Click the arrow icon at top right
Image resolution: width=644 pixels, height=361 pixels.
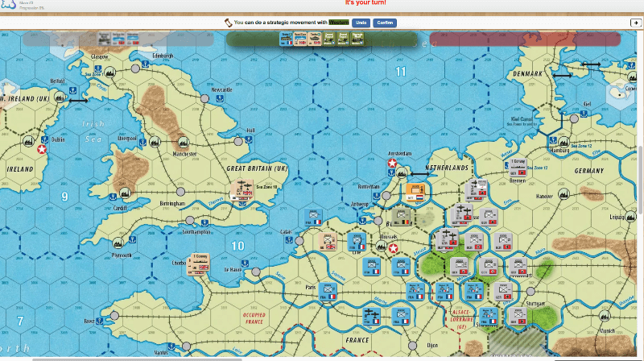[635, 23]
